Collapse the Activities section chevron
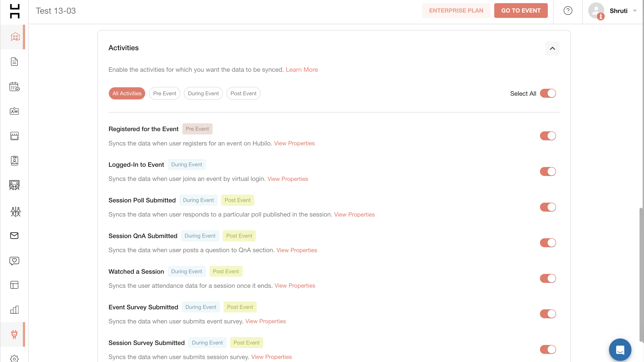The height and width of the screenshot is (362, 644). pyautogui.click(x=552, y=48)
